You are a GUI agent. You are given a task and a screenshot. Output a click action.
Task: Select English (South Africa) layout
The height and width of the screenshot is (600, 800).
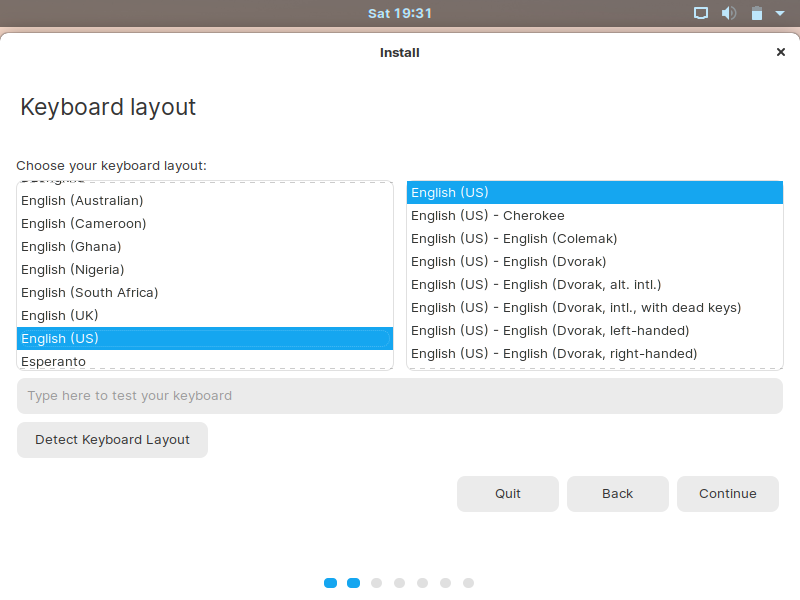pos(205,292)
